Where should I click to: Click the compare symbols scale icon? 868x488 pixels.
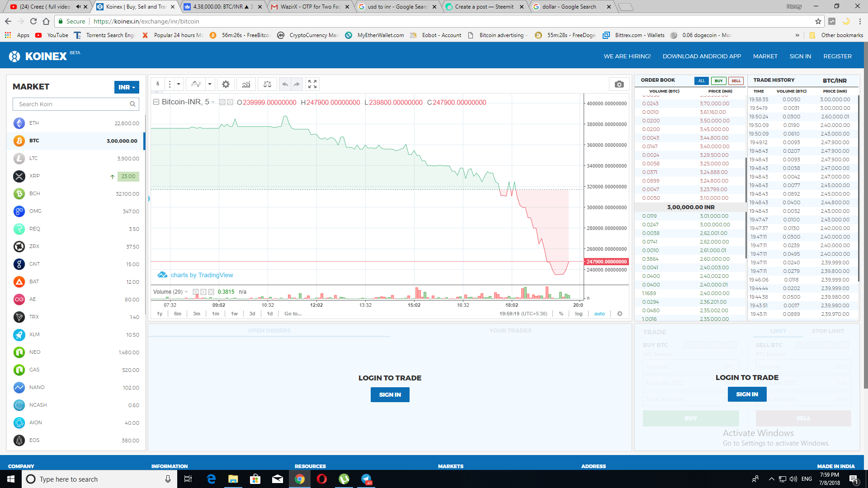(x=267, y=84)
